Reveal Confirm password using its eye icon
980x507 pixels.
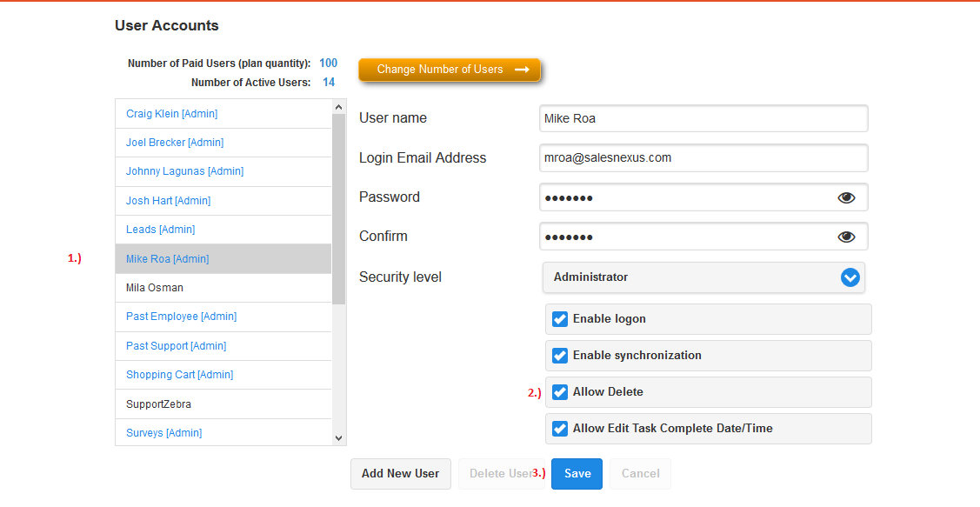[x=846, y=237]
